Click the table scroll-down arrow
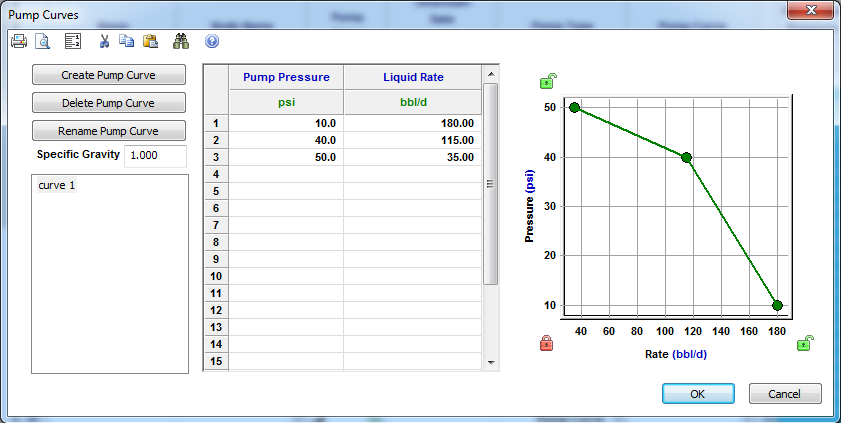 491,362
